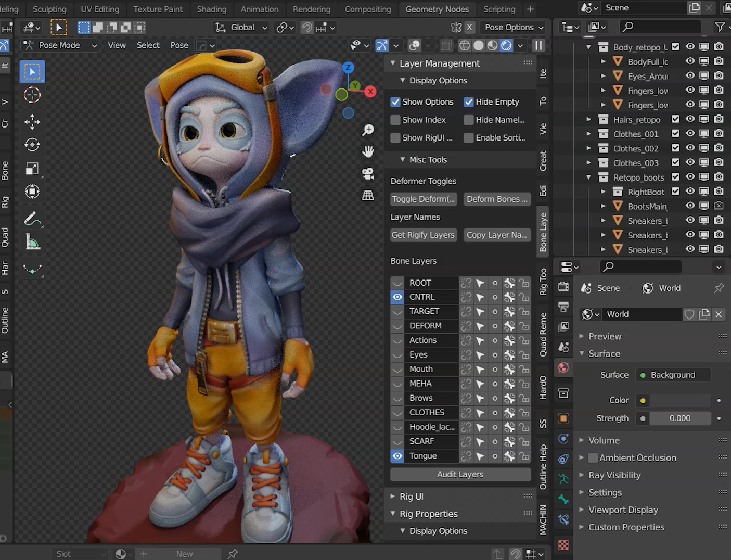
Task: Open the Pose menu
Action: pyautogui.click(x=179, y=45)
